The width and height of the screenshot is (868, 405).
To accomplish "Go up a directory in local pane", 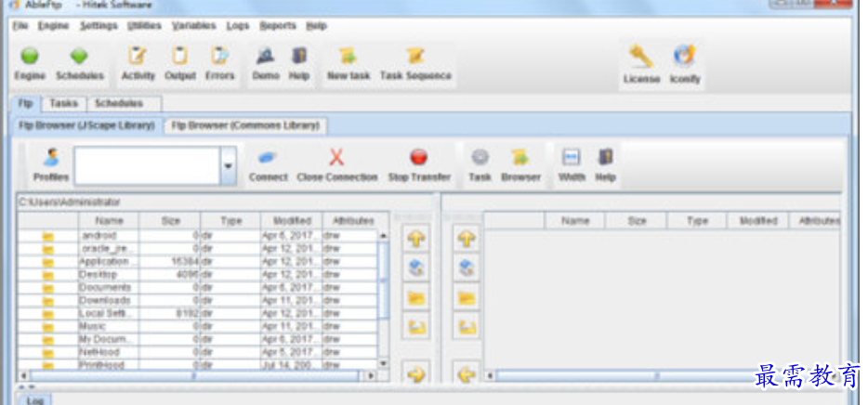I will pyautogui.click(x=416, y=239).
